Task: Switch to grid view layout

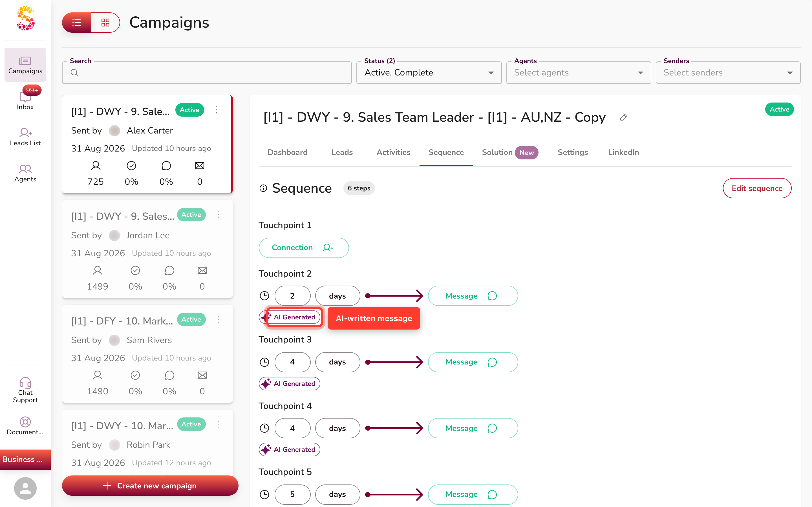Action: tap(105, 23)
